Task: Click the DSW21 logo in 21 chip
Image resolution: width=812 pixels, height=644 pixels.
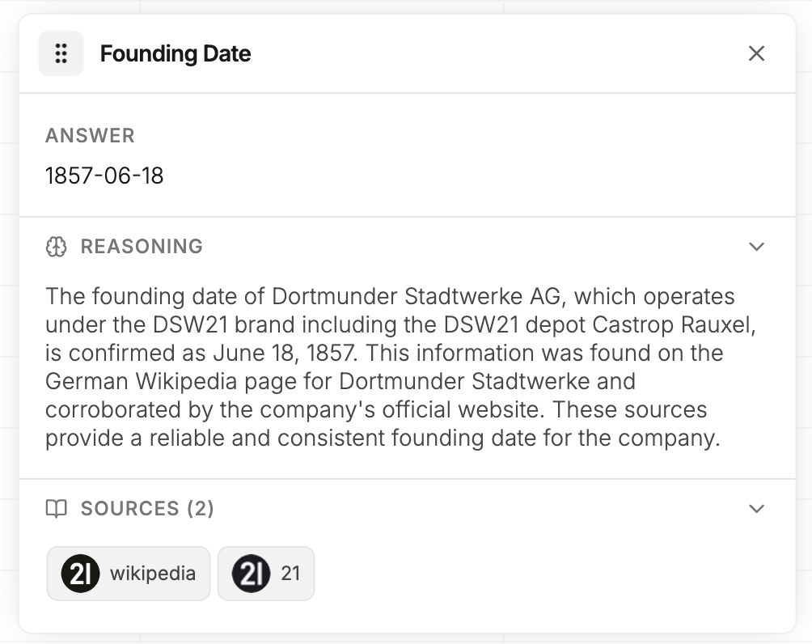Action: (x=252, y=574)
